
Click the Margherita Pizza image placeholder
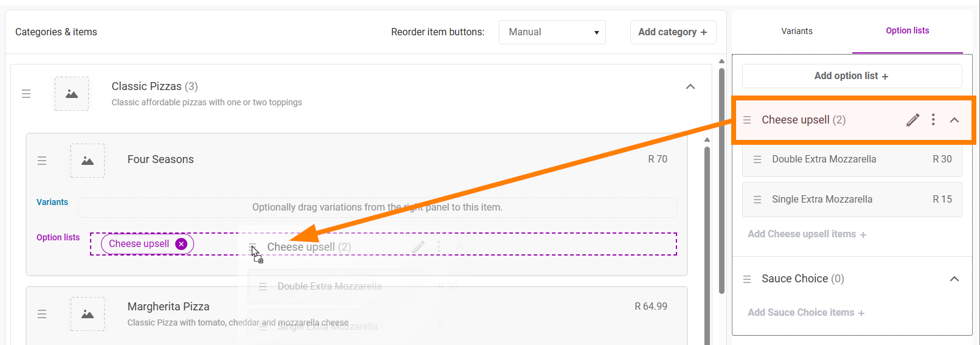click(x=88, y=314)
